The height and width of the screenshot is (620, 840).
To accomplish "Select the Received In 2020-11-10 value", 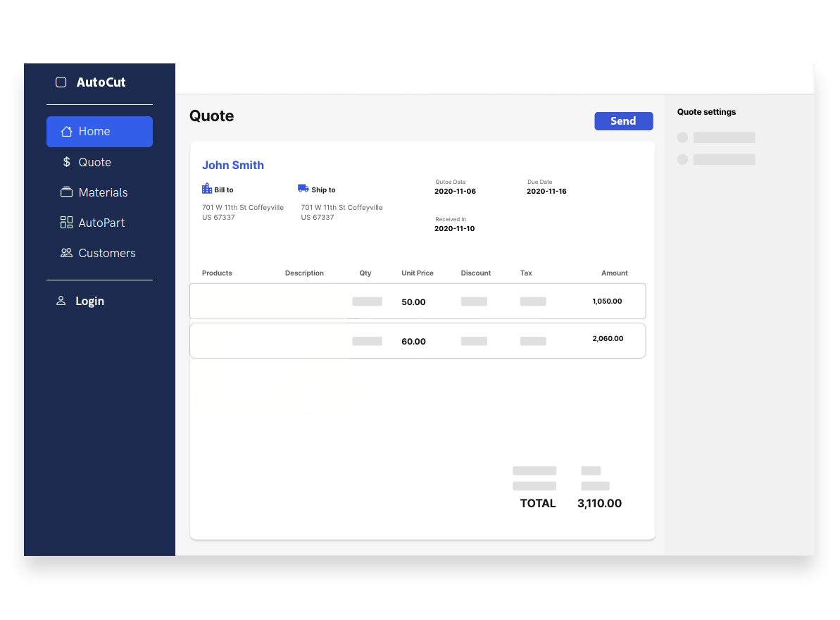I will point(454,229).
